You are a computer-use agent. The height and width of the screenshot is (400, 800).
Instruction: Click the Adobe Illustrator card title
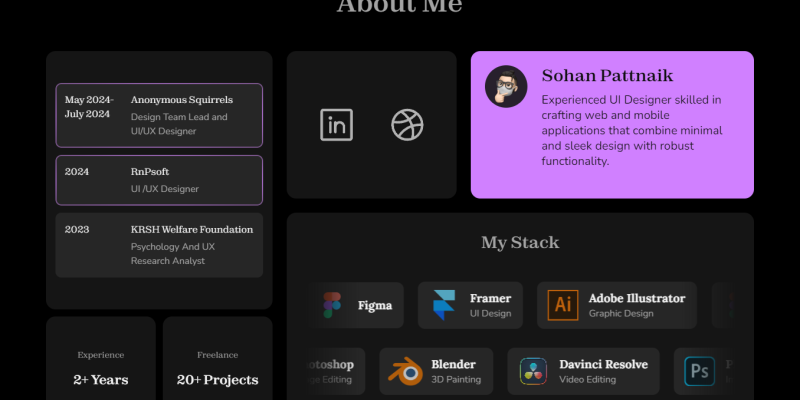point(637,298)
